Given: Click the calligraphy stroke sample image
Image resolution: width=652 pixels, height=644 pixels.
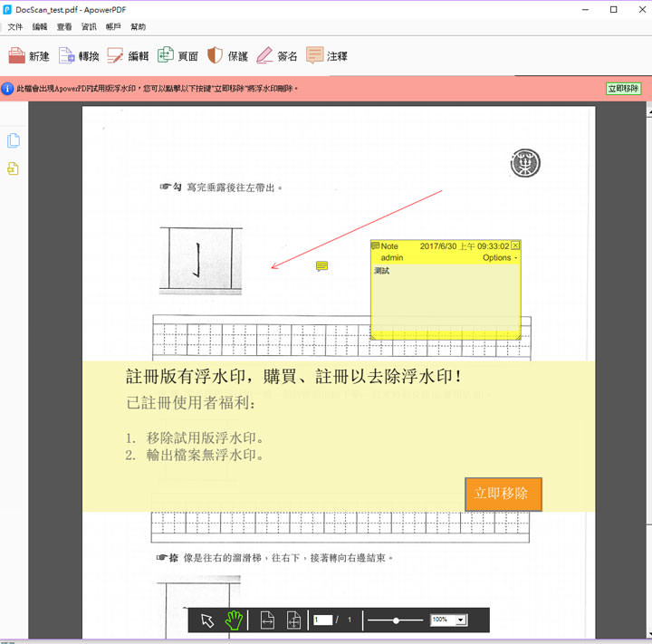Looking at the screenshot, I should 200,261.
